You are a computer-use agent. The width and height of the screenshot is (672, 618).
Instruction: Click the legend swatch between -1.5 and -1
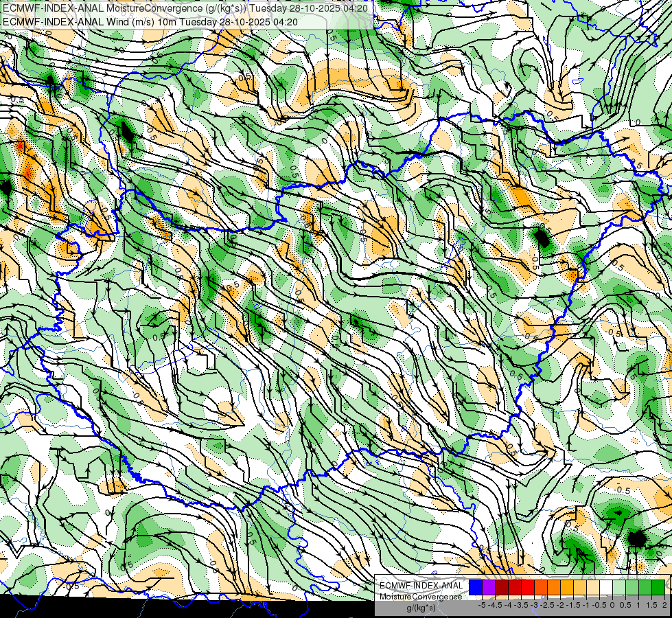pyautogui.click(x=580, y=587)
